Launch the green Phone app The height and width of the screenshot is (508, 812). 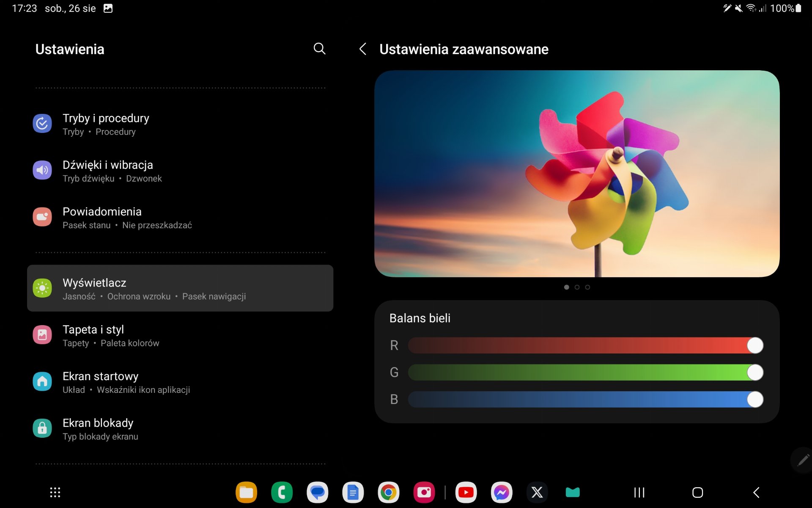tap(282, 492)
